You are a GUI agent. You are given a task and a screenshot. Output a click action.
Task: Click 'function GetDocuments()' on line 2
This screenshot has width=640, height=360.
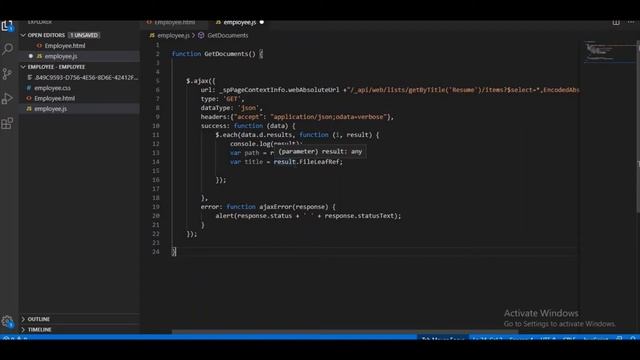click(x=213, y=54)
